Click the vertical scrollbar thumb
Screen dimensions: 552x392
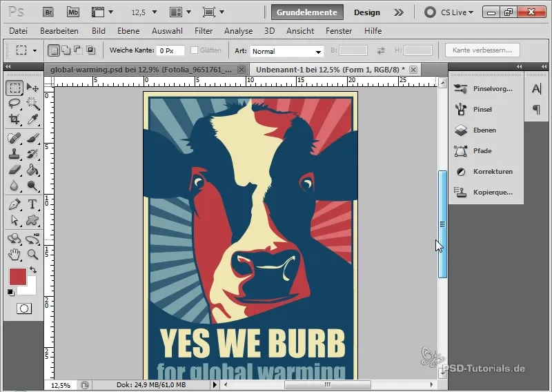[x=442, y=224]
